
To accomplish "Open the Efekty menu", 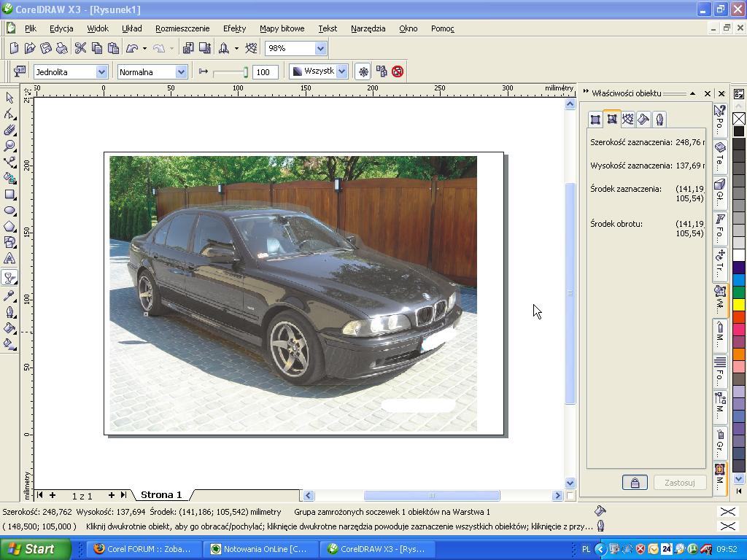I will pos(234,28).
